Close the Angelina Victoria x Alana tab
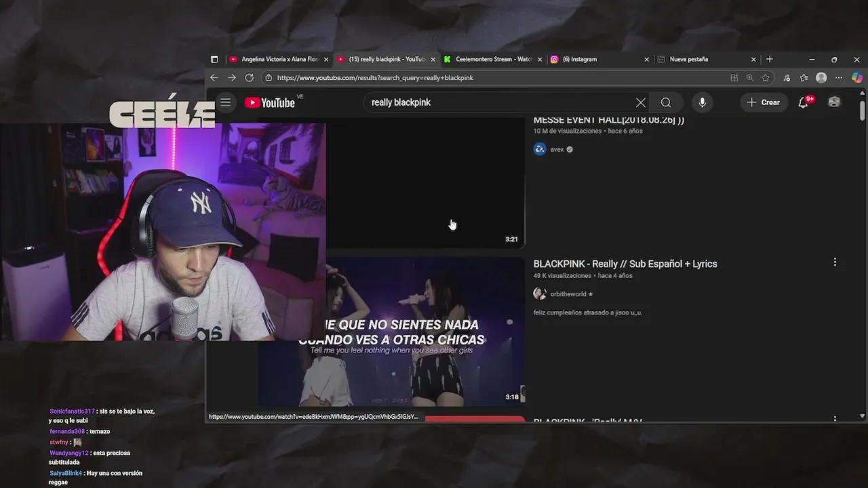Screen dimensions: 868x488 point(326,60)
